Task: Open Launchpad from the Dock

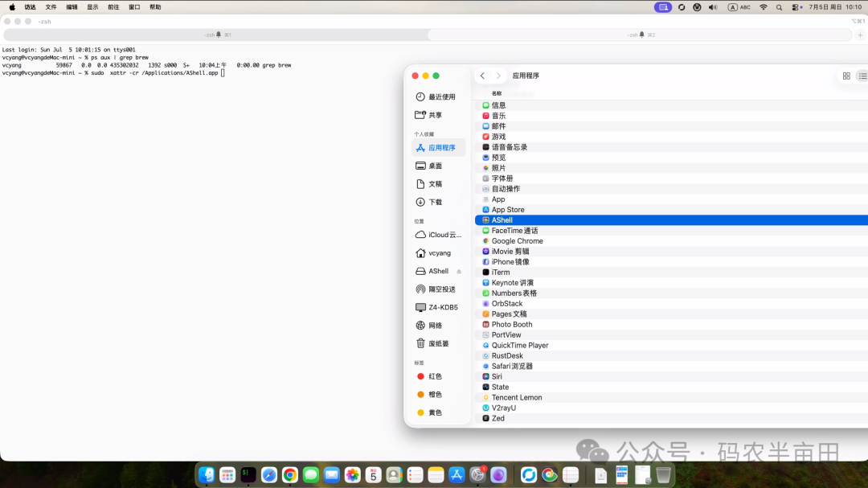Action: tap(227, 474)
